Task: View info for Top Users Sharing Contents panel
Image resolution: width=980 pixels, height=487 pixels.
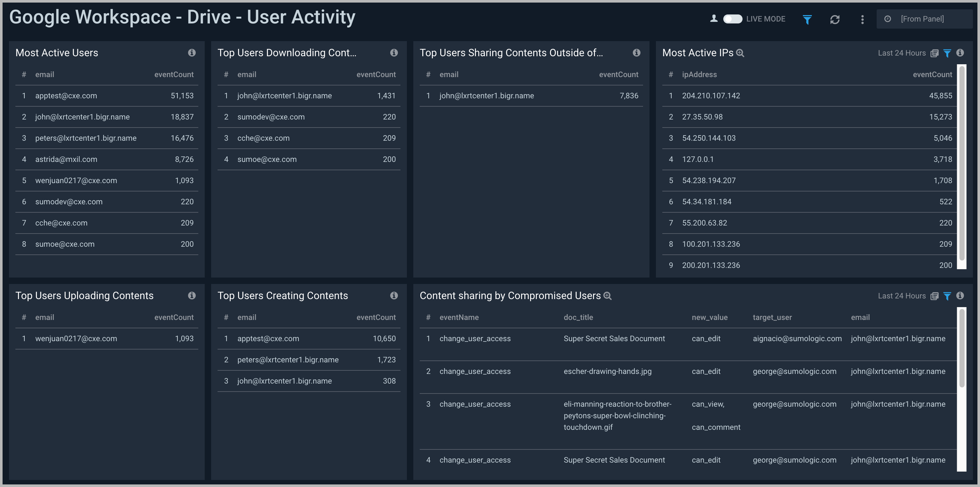Action: coord(637,53)
